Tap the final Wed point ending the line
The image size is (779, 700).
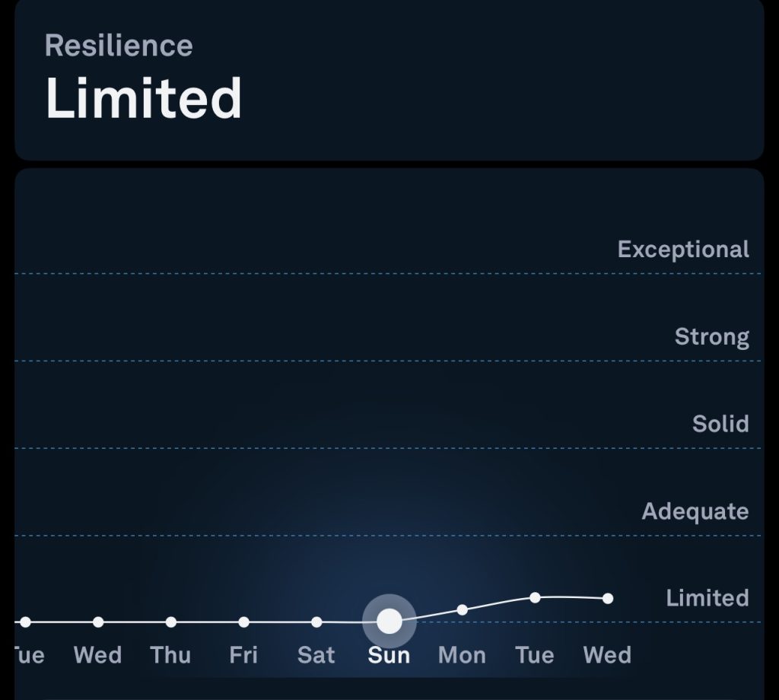click(608, 599)
